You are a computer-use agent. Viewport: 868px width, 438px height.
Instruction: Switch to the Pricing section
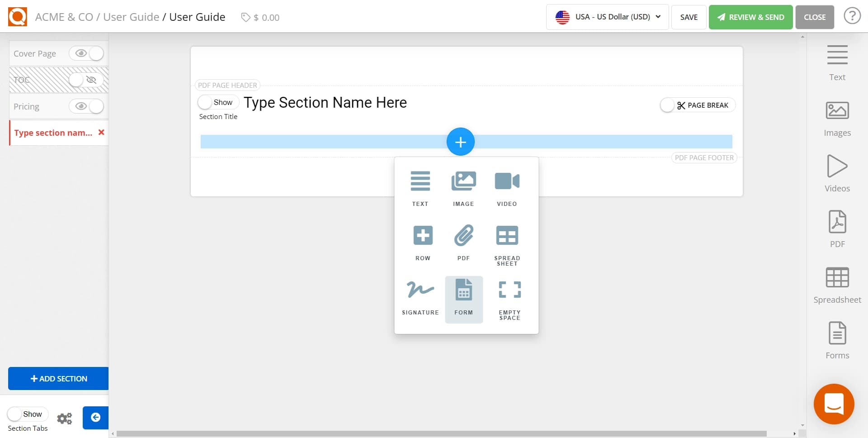pyautogui.click(x=26, y=106)
